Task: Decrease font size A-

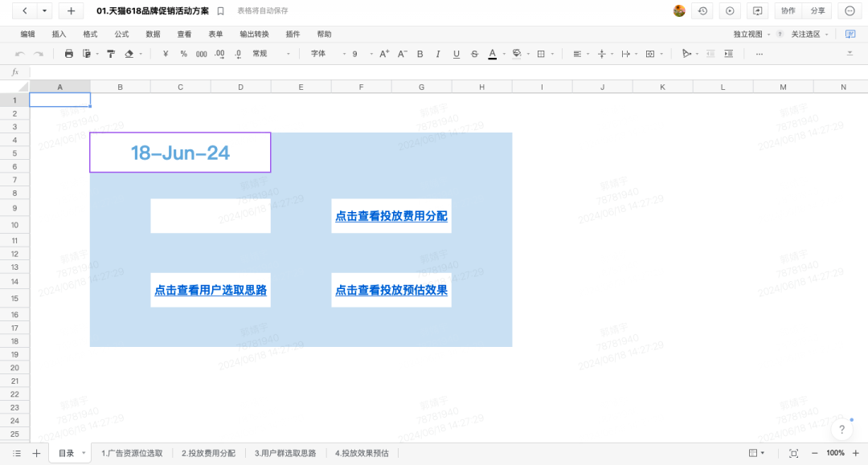Action: point(403,54)
